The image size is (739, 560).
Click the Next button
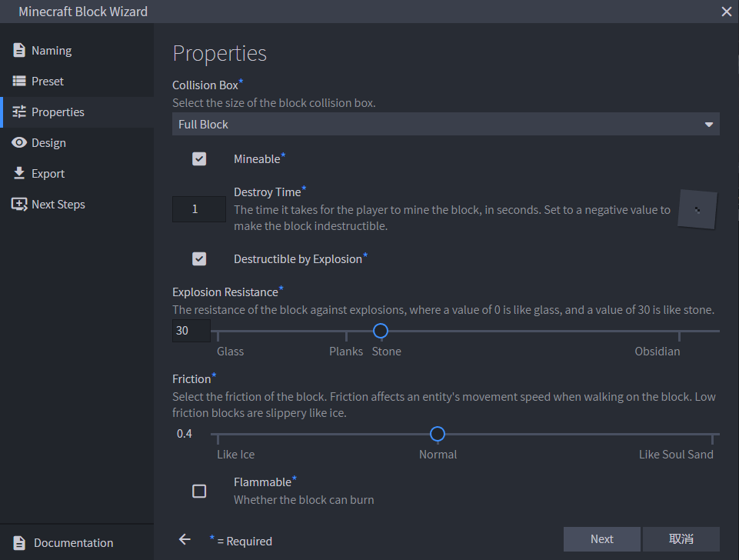[x=602, y=538]
